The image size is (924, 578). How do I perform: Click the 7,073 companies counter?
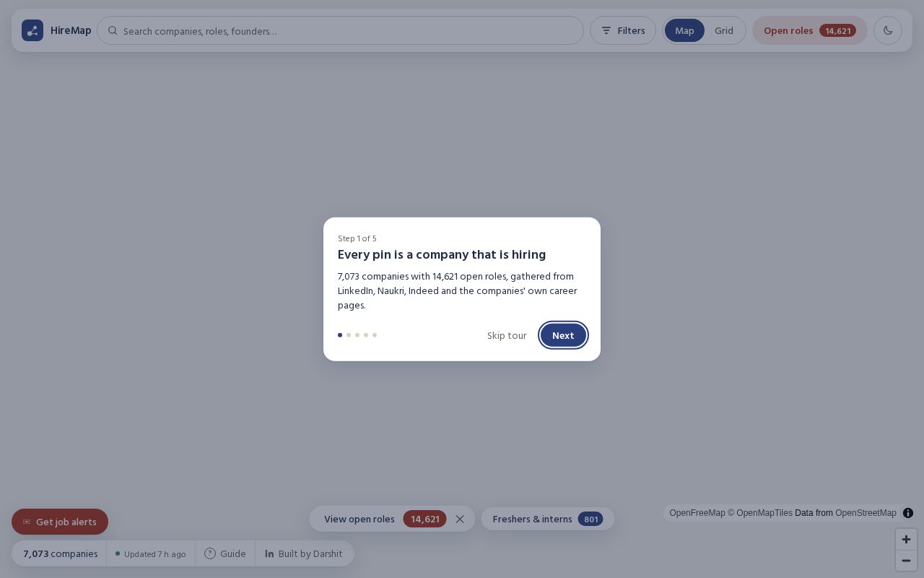(60, 553)
